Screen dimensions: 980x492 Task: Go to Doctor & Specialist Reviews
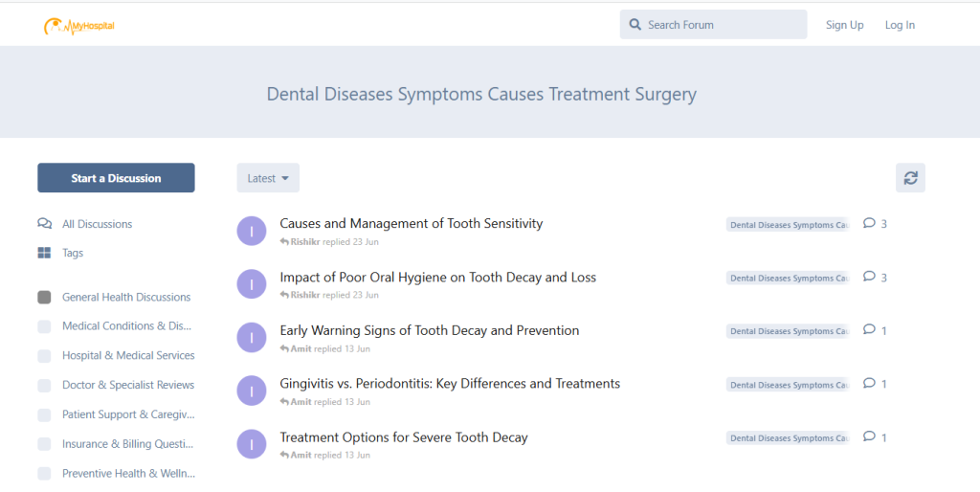coord(128,385)
